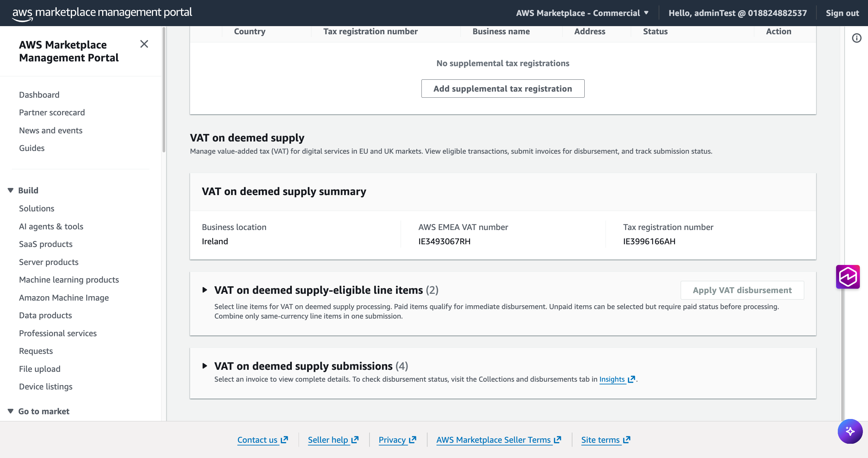Click Add supplemental tax registration button

(503, 89)
